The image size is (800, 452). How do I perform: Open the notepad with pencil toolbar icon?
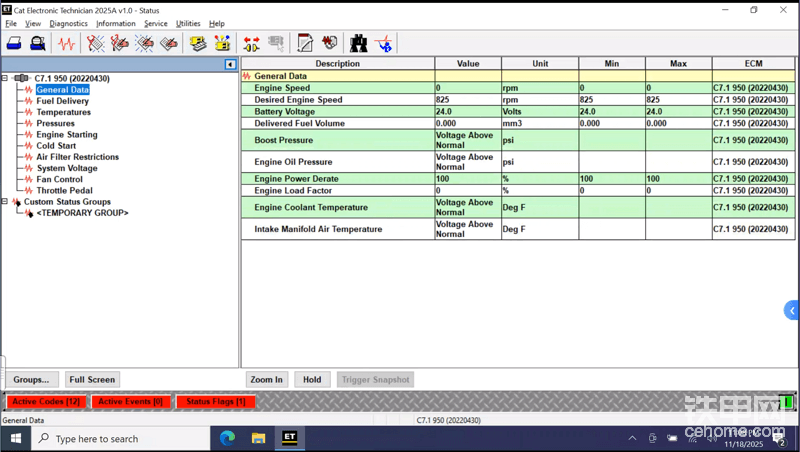coord(305,43)
